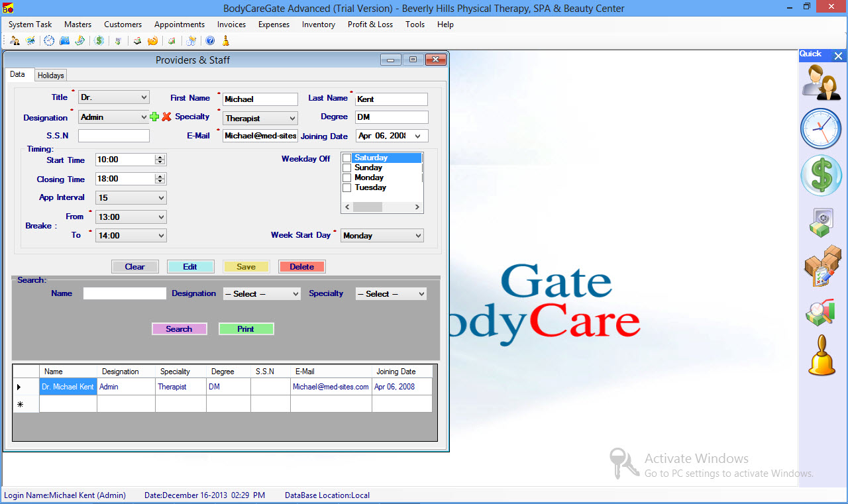Open the Appointments menu
Image resolution: width=848 pixels, height=504 pixels.
180,25
